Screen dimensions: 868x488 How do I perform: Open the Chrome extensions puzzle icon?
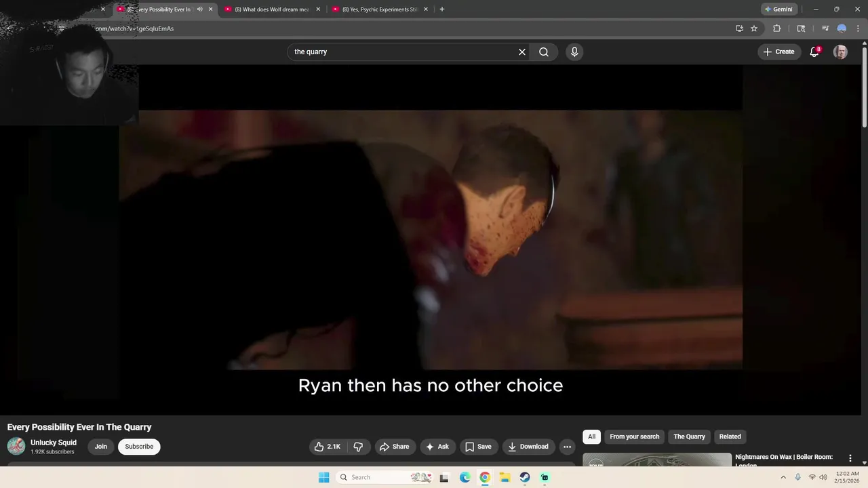click(x=777, y=28)
